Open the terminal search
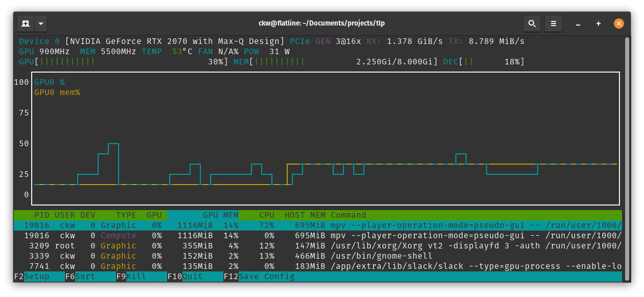The image size is (644, 297). coord(532,23)
